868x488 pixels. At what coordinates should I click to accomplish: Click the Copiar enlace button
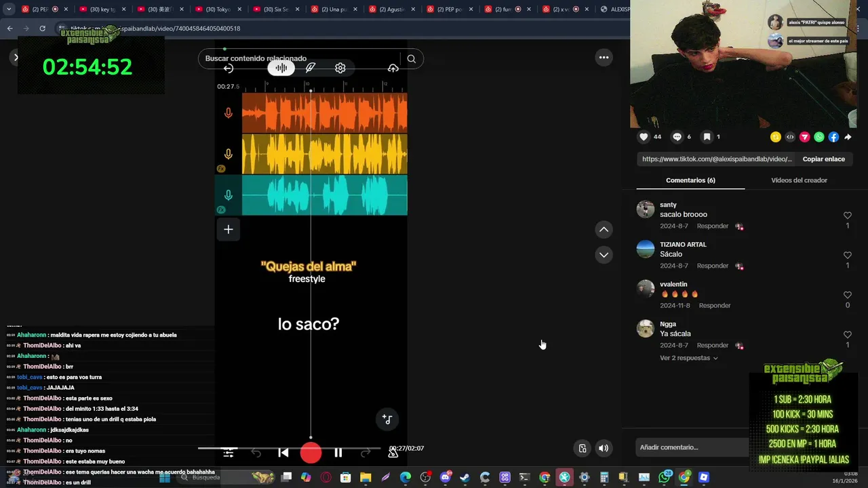point(823,159)
